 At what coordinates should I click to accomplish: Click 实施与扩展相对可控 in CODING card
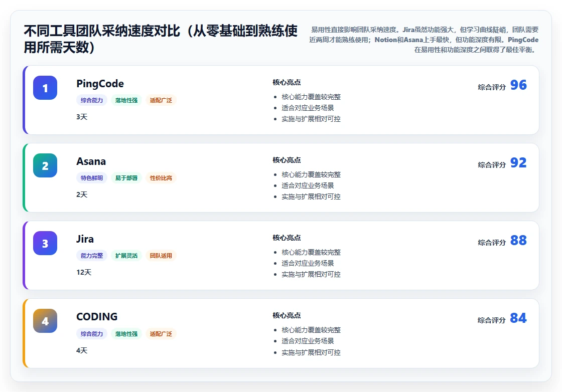[311, 352]
